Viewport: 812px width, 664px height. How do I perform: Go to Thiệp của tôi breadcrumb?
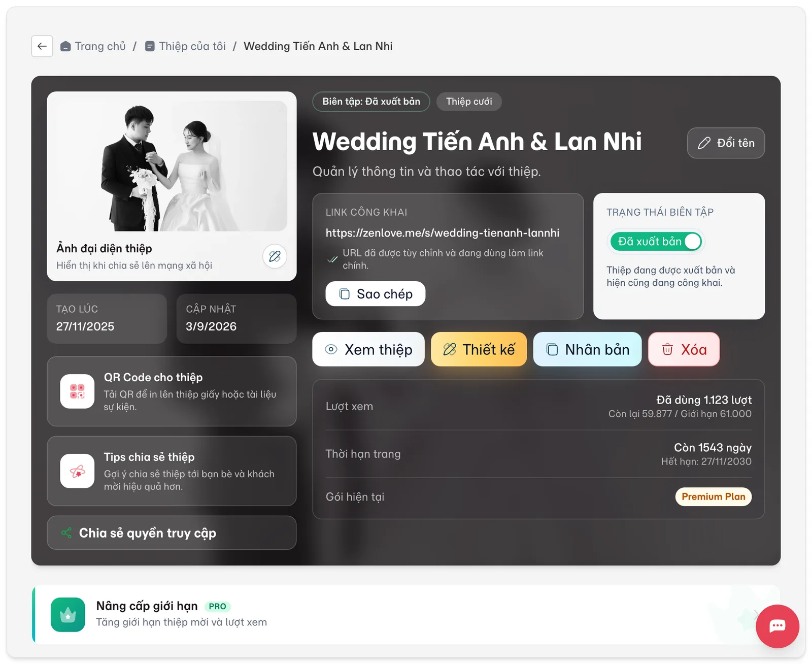click(x=185, y=46)
